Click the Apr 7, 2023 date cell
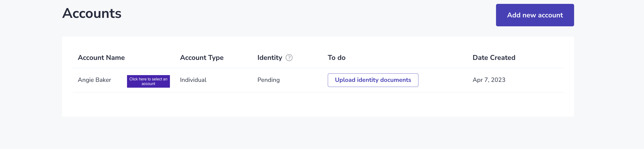 tap(489, 80)
